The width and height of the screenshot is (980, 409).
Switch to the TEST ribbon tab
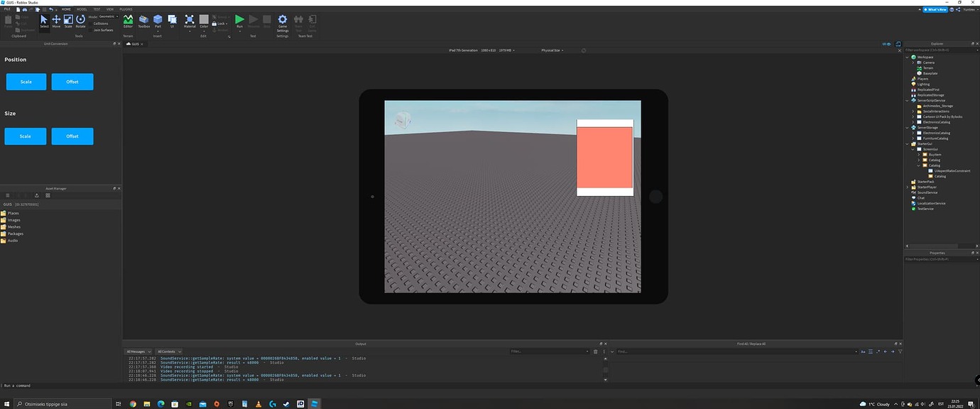[97, 9]
